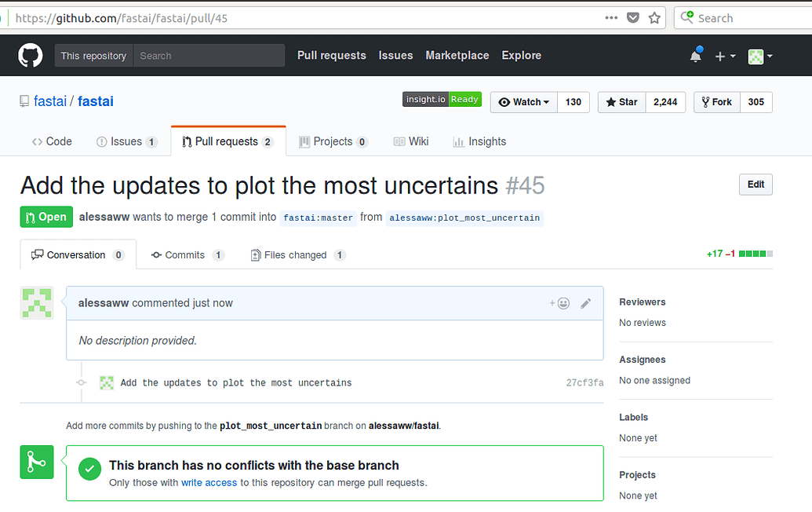Open the Watch dropdown
812x512 pixels.
click(524, 102)
